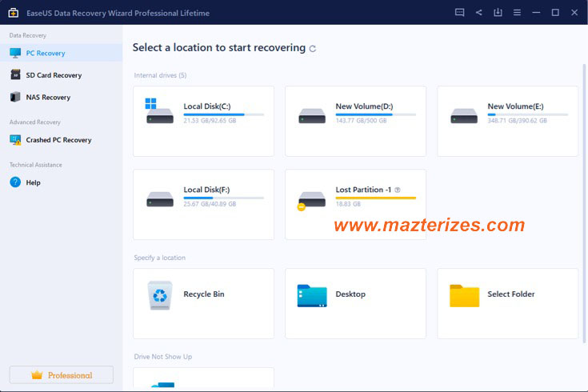Click the New Volume(E:) usage bar
The width and height of the screenshot is (588, 392).
click(528, 114)
